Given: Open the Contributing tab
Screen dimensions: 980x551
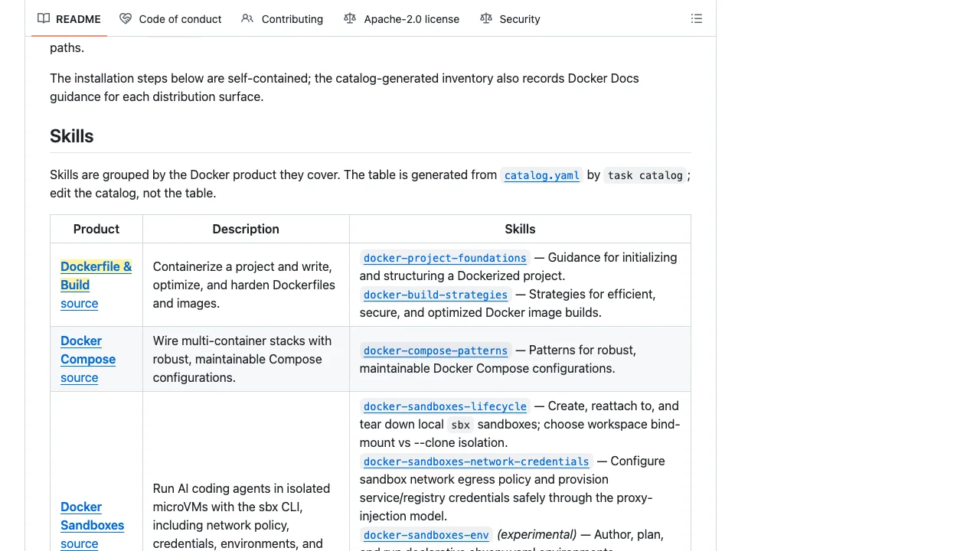Looking at the screenshot, I should tap(282, 18).
